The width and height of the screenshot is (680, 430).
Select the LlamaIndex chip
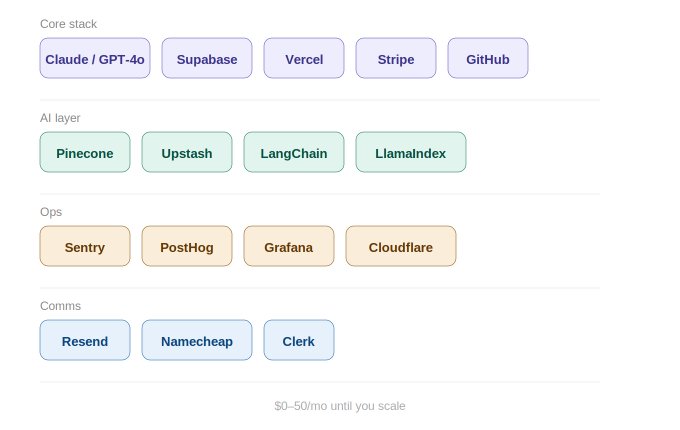pyautogui.click(x=411, y=153)
